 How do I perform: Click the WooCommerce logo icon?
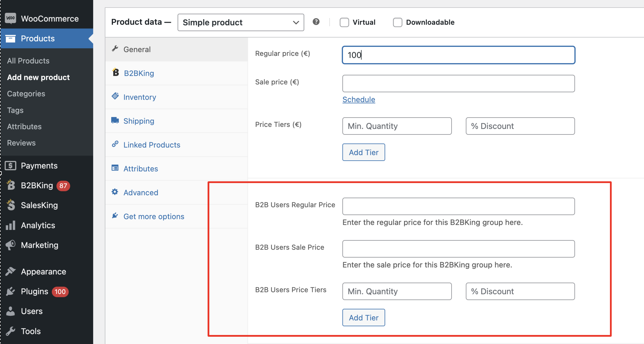click(10, 18)
